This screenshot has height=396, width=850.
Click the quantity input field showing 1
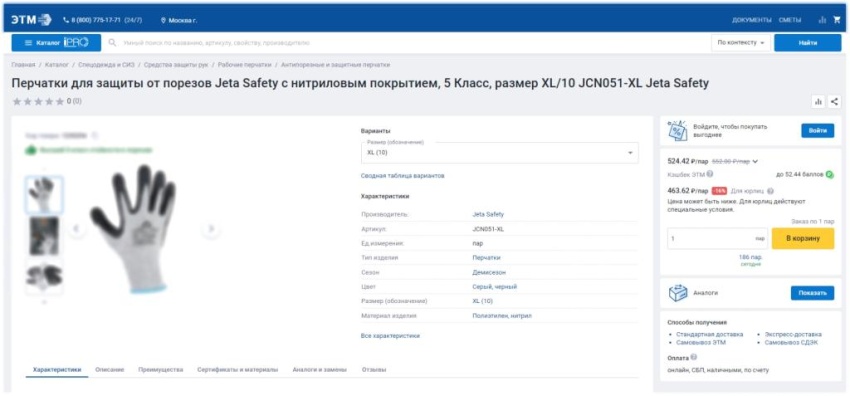click(x=717, y=238)
